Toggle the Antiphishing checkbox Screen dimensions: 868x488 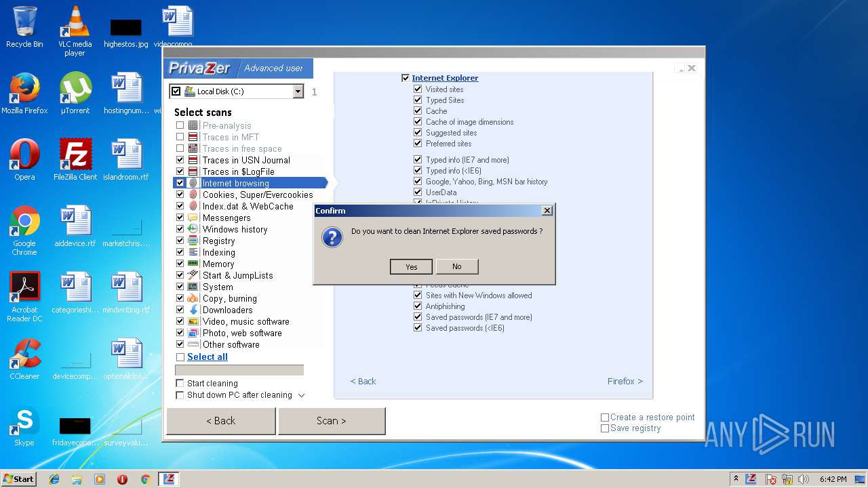tap(418, 306)
